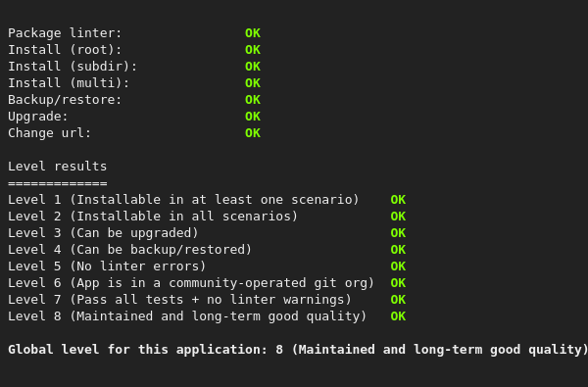
Task: Select Level 1 Installable in one scenario line
Action: click(x=183, y=200)
